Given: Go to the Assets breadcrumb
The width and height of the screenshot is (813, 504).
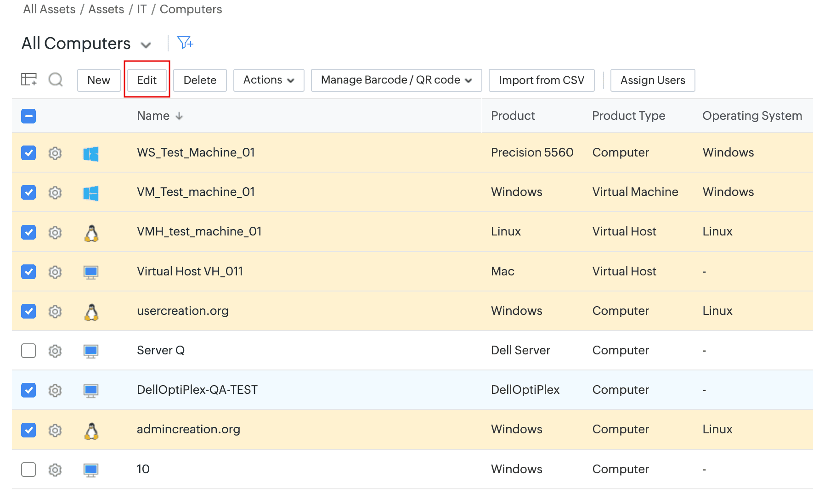Looking at the screenshot, I should pyautogui.click(x=106, y=9).
